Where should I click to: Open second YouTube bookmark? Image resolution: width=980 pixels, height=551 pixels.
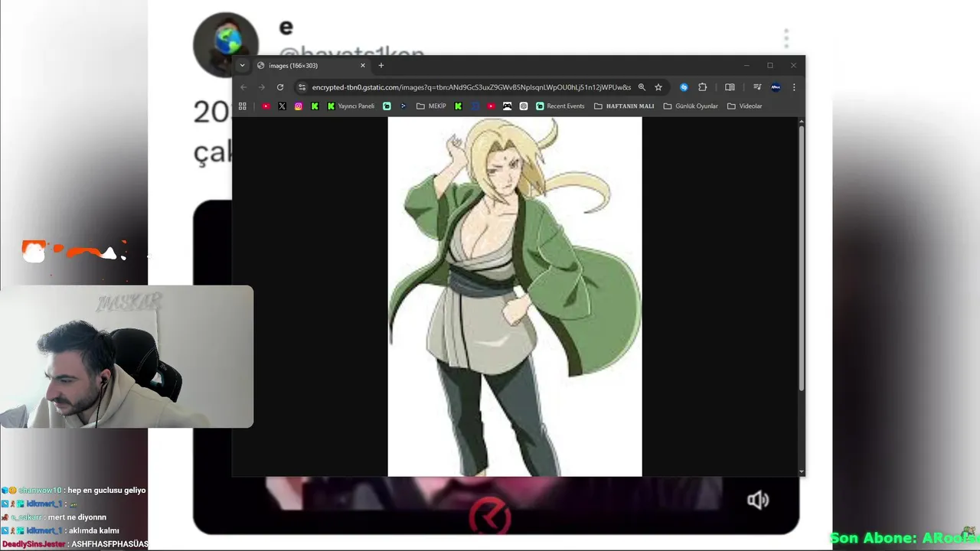491,106
